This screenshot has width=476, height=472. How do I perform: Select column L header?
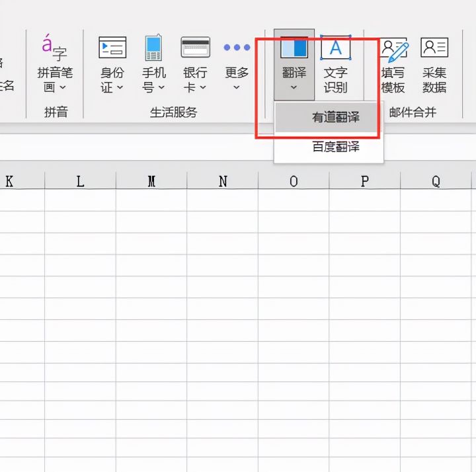[x=81, y=182]
